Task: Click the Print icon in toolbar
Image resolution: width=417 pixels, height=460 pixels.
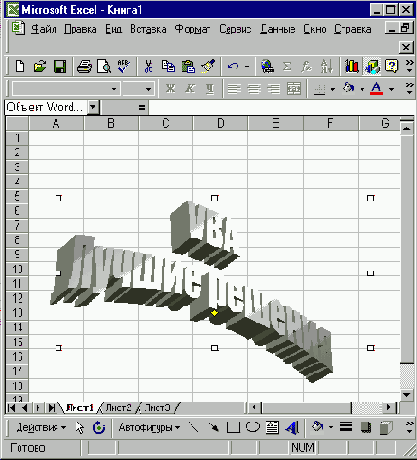Action: [x=84, y=66]
